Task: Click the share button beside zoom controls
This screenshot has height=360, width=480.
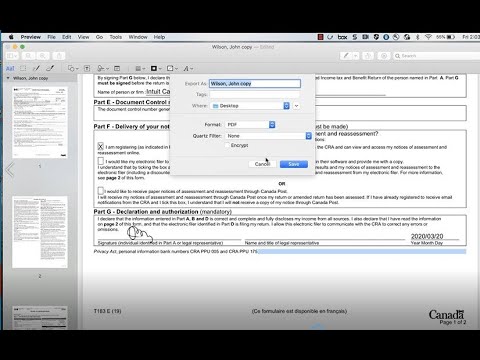Action: point(59,56)
